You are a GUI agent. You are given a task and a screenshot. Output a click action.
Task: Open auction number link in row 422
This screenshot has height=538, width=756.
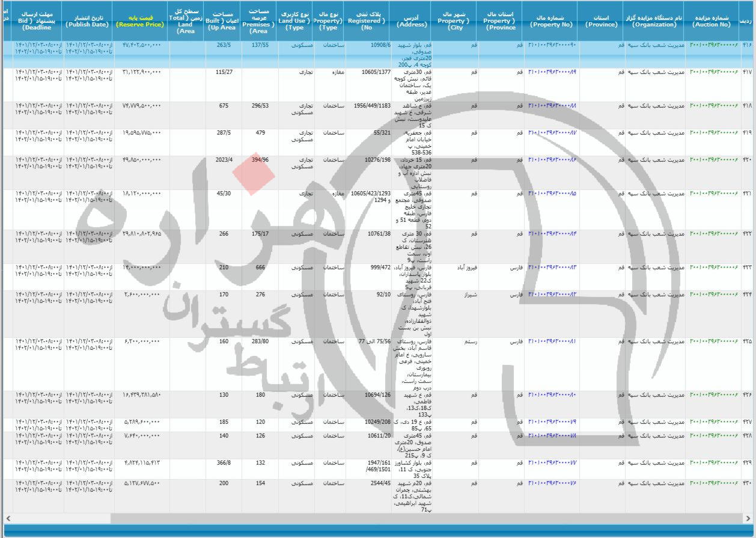click(713, 233)
